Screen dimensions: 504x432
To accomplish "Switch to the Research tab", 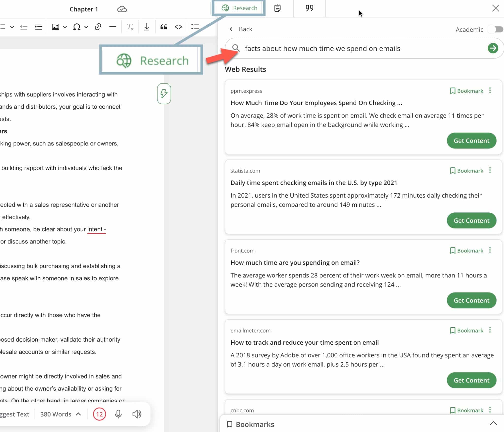I will coord(239,8).
